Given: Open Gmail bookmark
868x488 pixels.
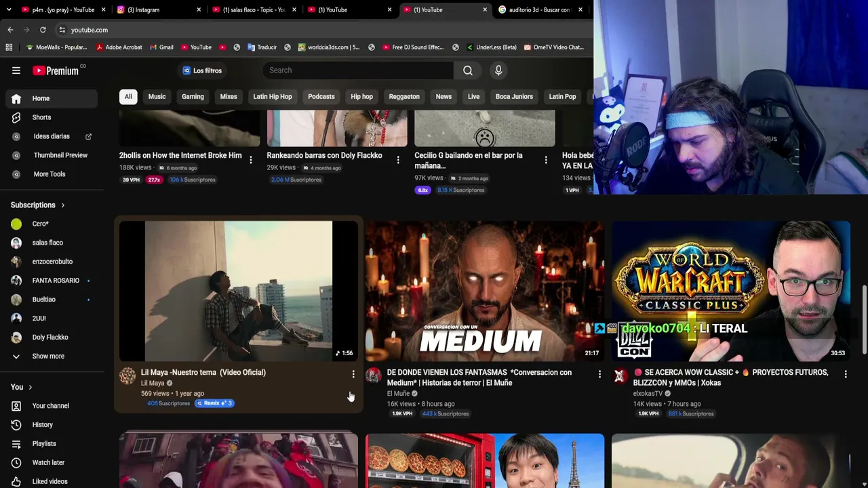Looking at the screenshot, I should click(161, 47).
